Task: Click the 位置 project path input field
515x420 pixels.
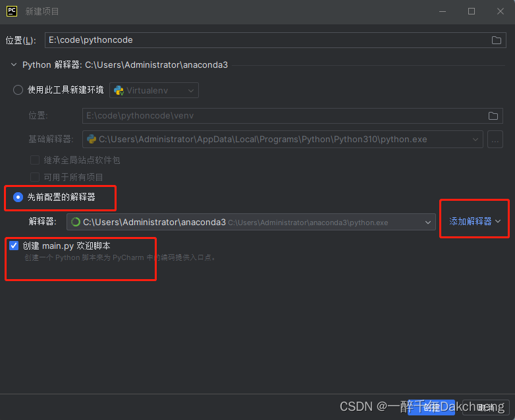Action: (x=275, y=40)
